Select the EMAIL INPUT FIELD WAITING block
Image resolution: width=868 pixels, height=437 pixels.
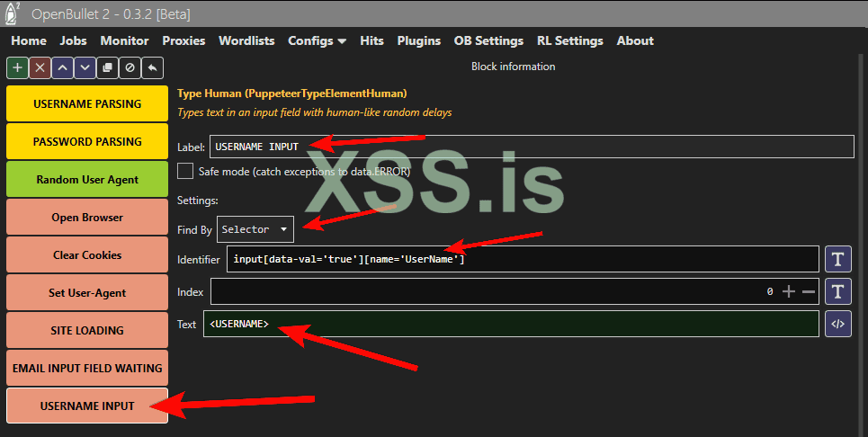point(87,368)
